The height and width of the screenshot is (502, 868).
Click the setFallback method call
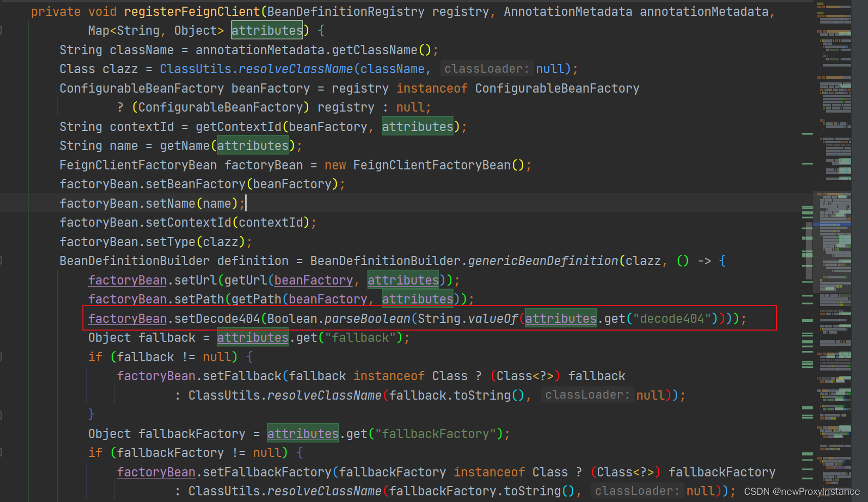click(x=242, y=376)
